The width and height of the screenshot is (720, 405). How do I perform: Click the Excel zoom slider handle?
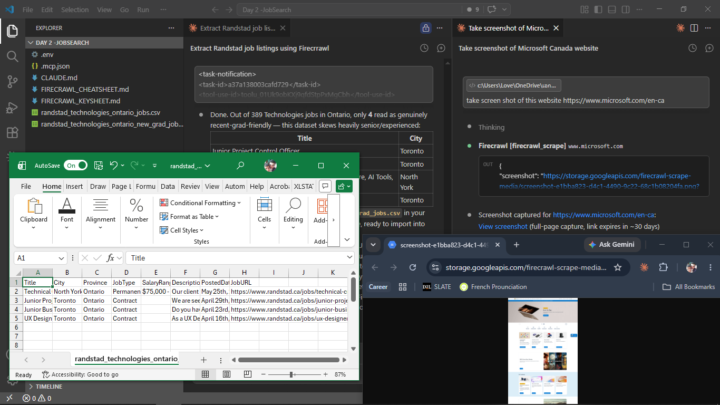tap(291, 374)
